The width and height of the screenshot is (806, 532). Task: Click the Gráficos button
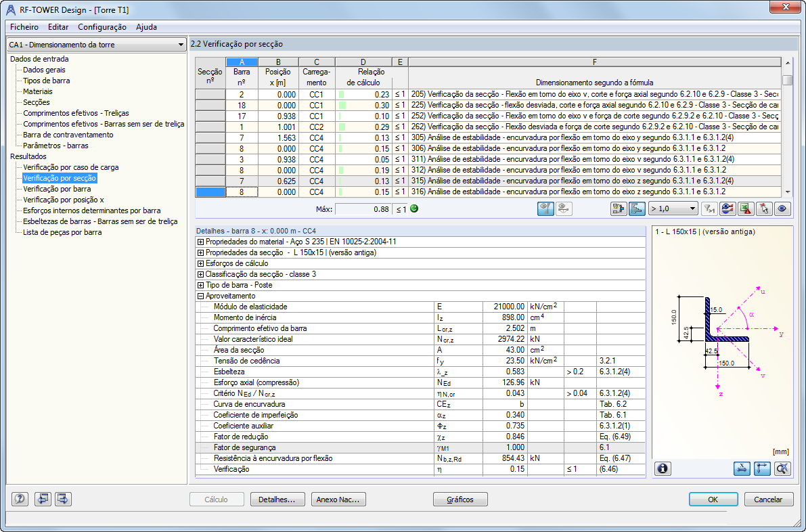(460, 499)
